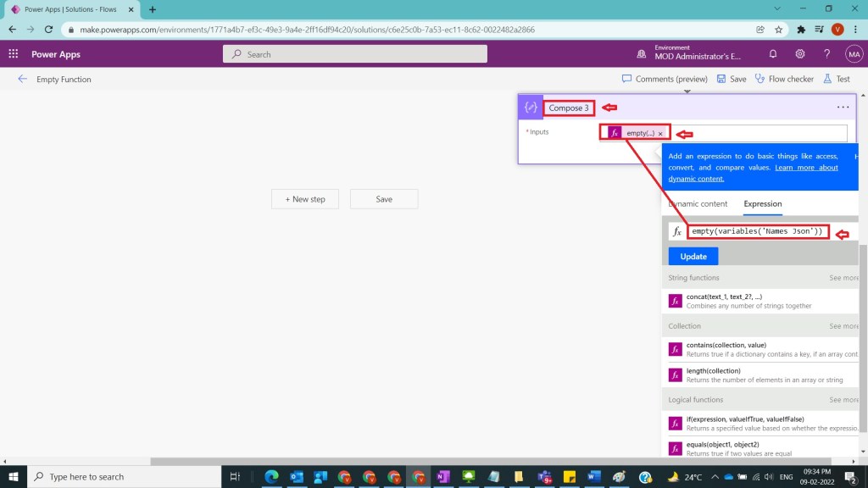868x488 pixels.
Task: Expand See more for String functions
Action: pos(843,278)
